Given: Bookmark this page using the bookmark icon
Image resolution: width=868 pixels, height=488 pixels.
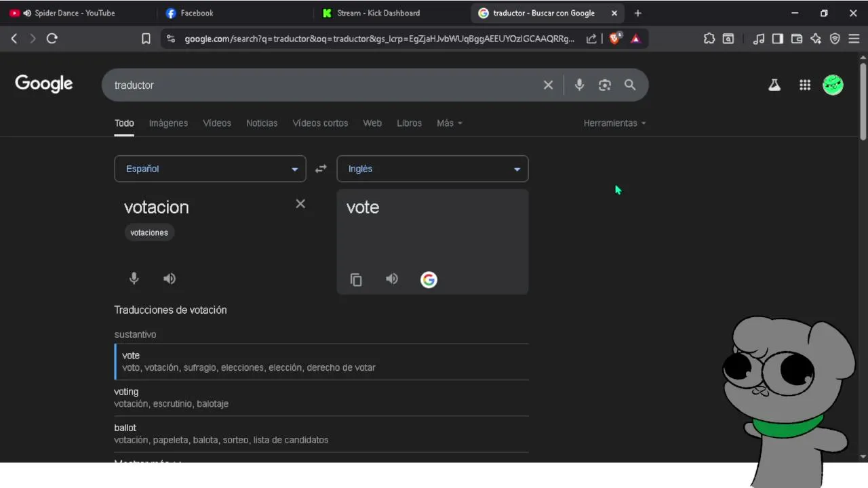Looking at the screenshot, I should (x=146, y=39).
